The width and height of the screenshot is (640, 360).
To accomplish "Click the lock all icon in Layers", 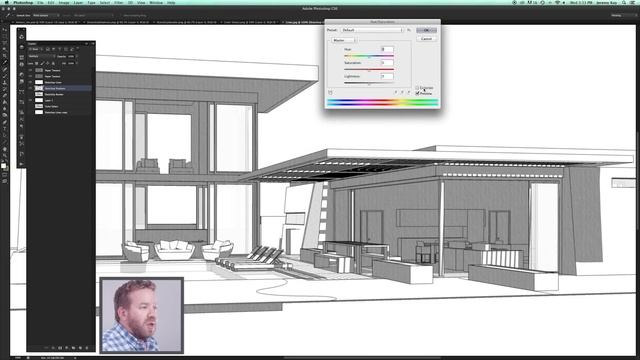I will pyautogui.click(x=53, y=63).
